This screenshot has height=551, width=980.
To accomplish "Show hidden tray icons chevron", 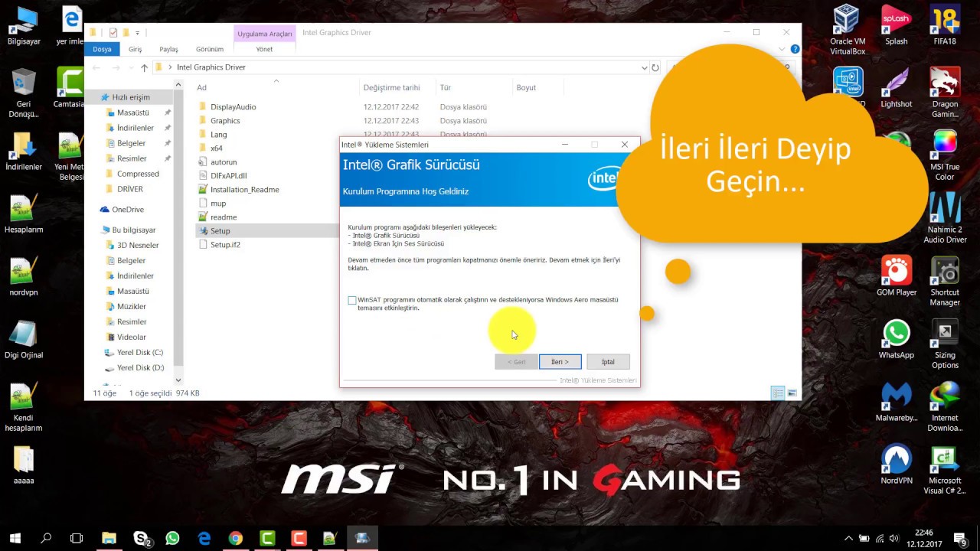I will click(848, 539).
